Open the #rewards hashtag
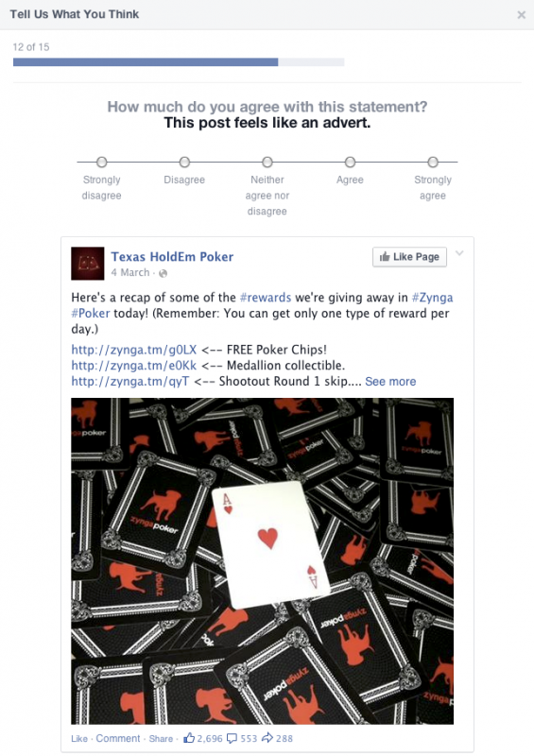 (x=266, y=298)
